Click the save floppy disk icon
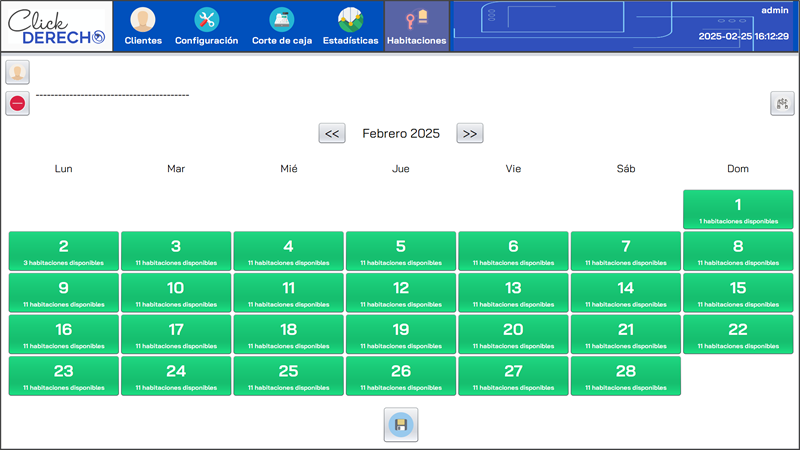Image resolution: width=800 pixels, height=450 pixels. click(x=401, y=425)
